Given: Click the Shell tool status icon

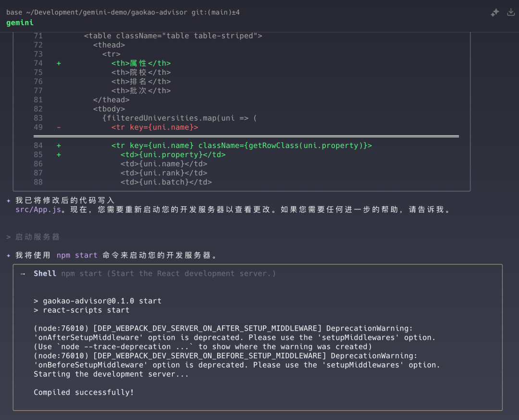Looking at the screenshot, I should coord(23,274).
